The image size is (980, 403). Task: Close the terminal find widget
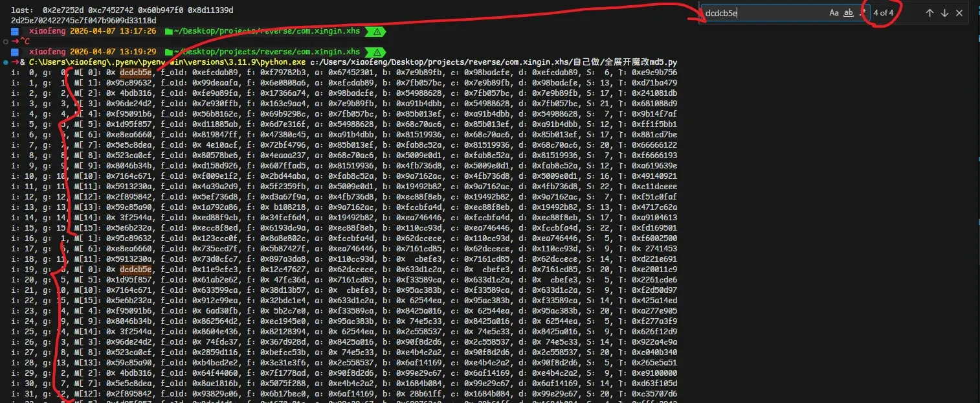coord(959,13)
